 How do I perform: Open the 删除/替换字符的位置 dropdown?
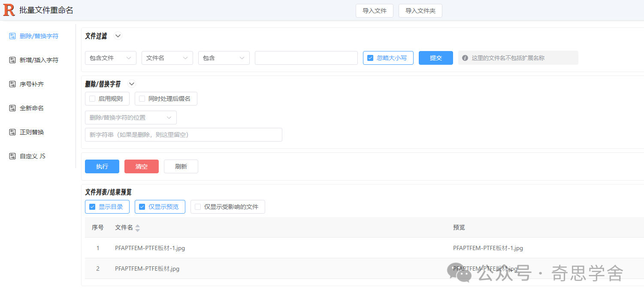[131, 117]
